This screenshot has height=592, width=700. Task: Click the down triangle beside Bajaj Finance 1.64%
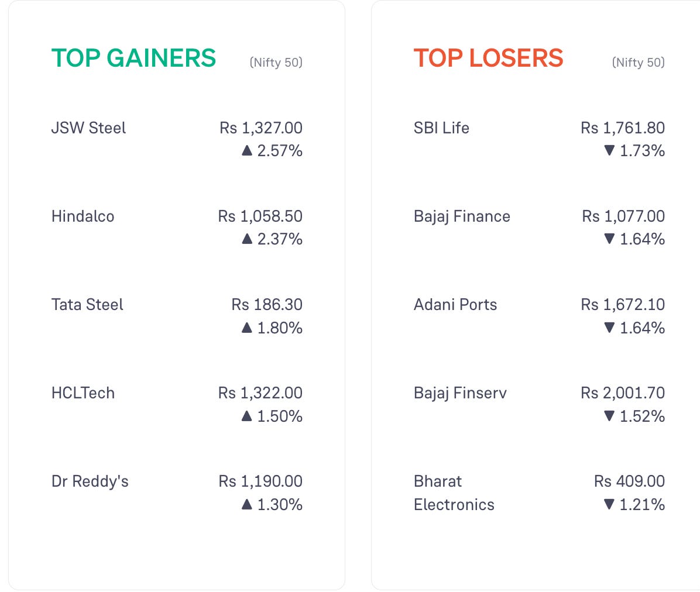tap(609, 239)
